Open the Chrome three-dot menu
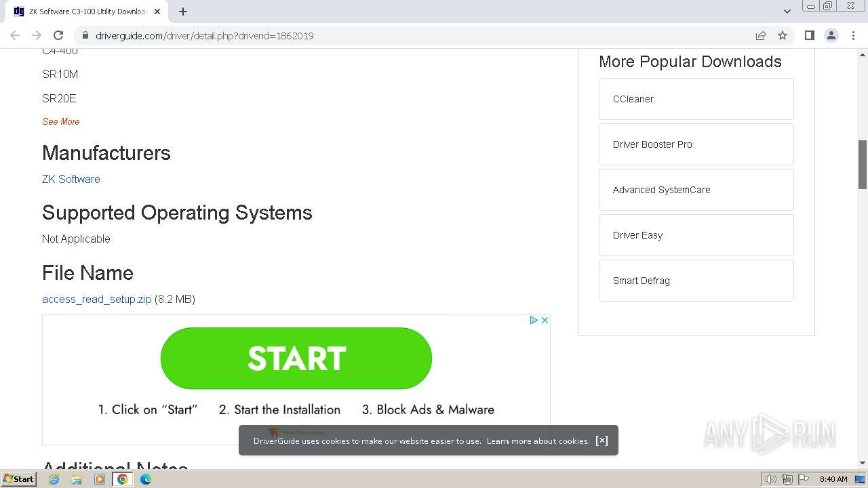 click(x=853, y=35)
